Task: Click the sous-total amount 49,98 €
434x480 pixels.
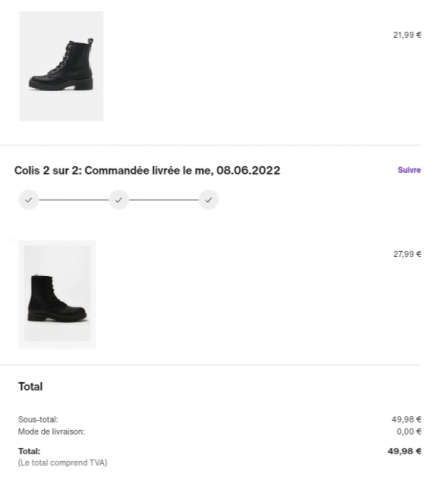Action: point(406,419)
